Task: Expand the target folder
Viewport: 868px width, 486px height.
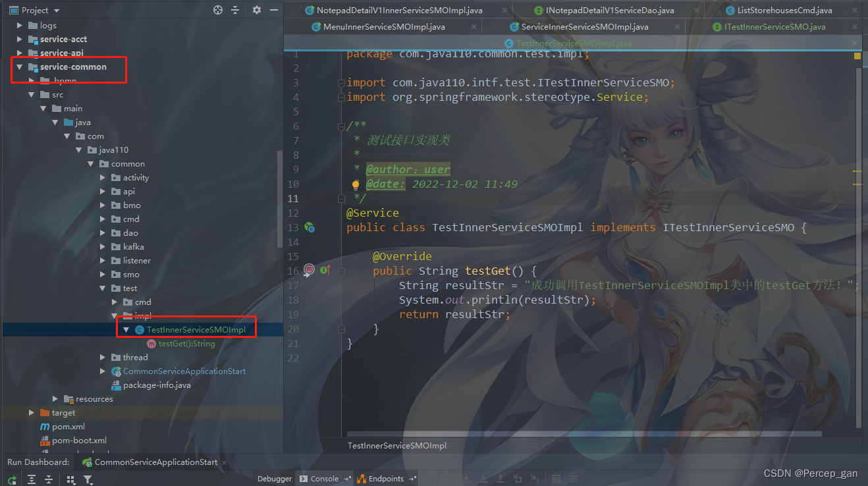Action: (31, 413)
